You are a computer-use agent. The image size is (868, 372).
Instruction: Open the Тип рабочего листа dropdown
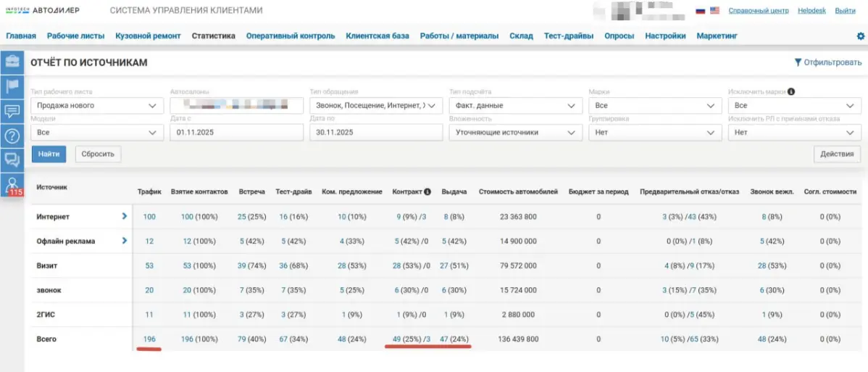[97, 105]
